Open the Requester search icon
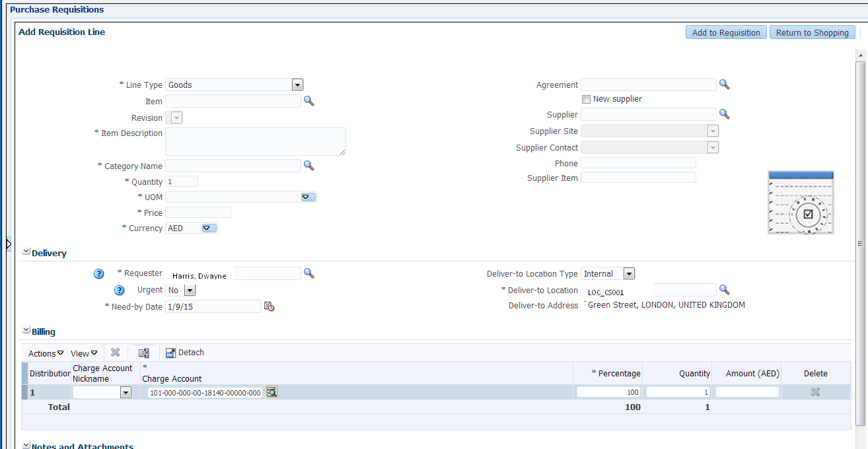This screenshot has width=868, height=449. (x=308, y=273)
